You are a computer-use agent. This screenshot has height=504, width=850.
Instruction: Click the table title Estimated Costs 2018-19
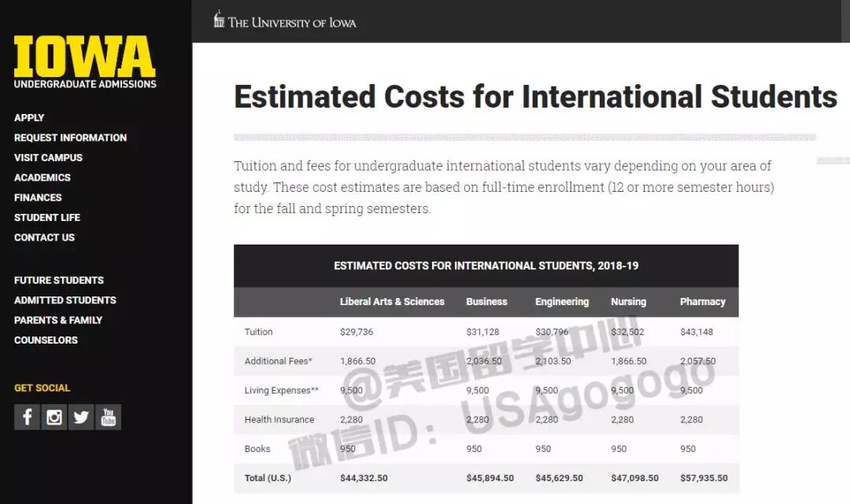click(x=486, y=266)
